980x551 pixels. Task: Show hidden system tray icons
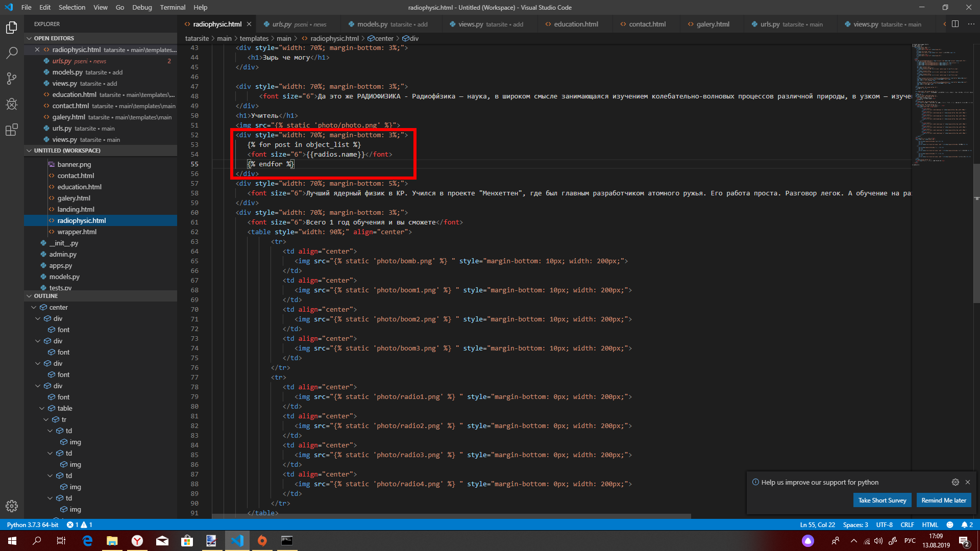[853, 541]
